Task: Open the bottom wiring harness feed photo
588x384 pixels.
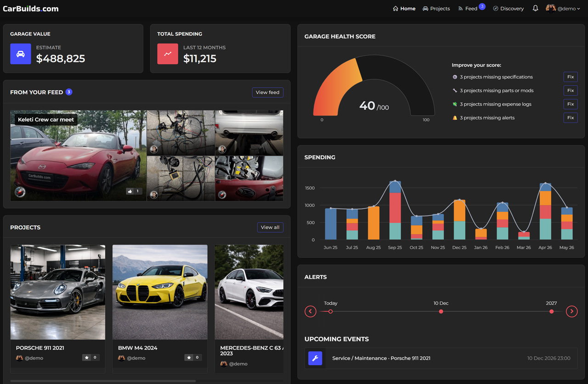Action: [x=181, y=178]
